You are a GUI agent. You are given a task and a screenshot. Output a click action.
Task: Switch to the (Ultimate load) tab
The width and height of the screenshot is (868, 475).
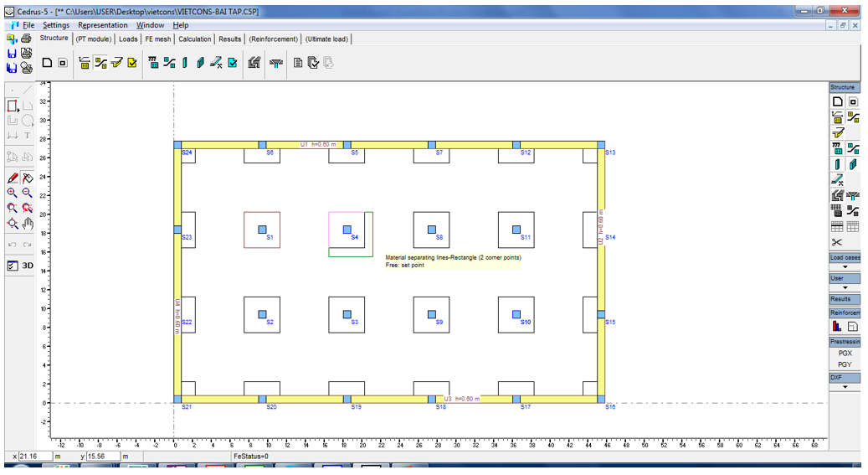tap(326, 39)
